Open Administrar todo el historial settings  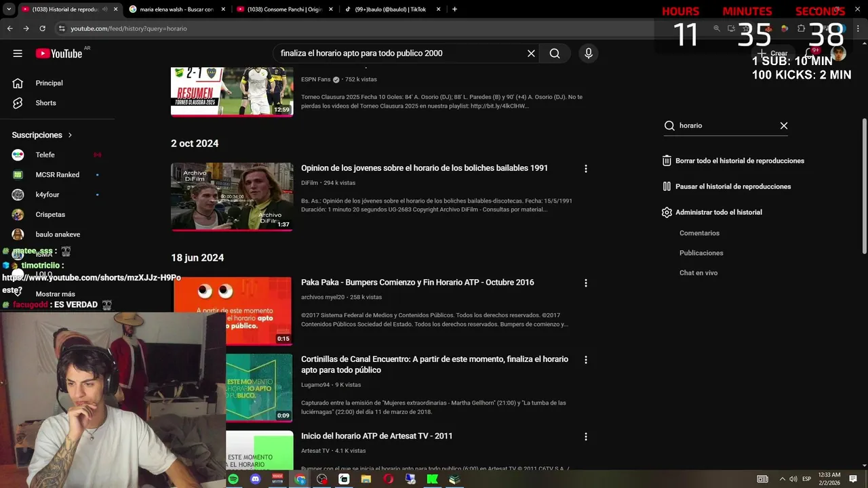712,212
